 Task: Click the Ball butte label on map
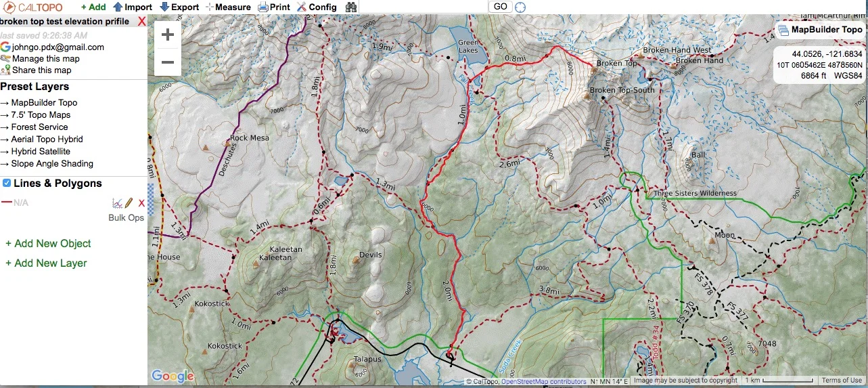(x=698, y=154)
